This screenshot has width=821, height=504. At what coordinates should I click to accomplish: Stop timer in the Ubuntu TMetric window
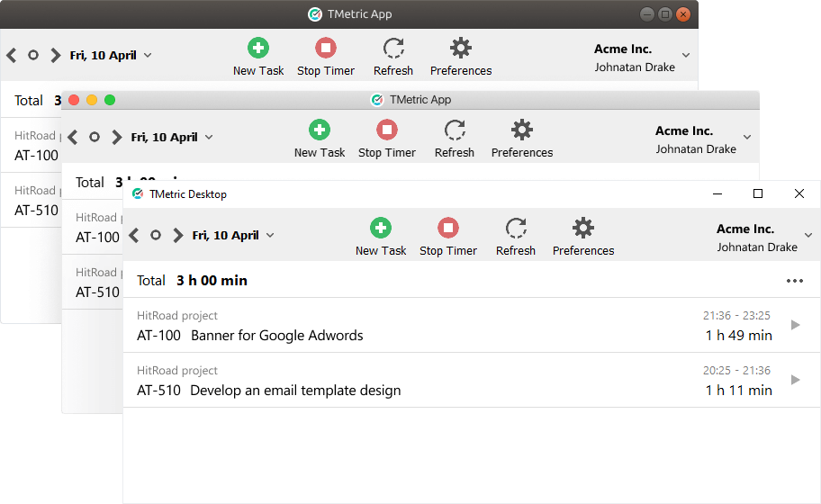click(x=326, y=57)
